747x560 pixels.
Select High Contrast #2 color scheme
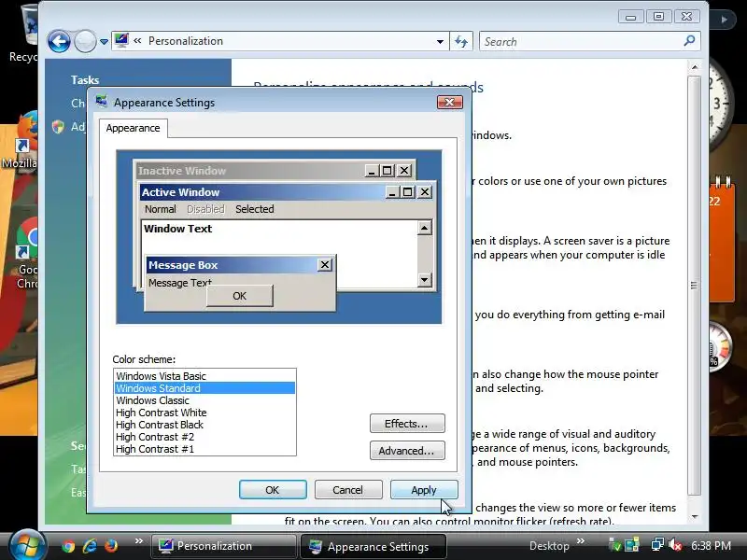[x=204, y=437]
